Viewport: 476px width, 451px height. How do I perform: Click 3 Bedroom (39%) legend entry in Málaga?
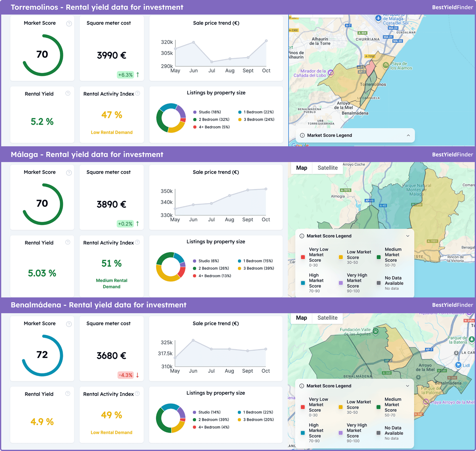pyautogui.click(x=256, y=268)
